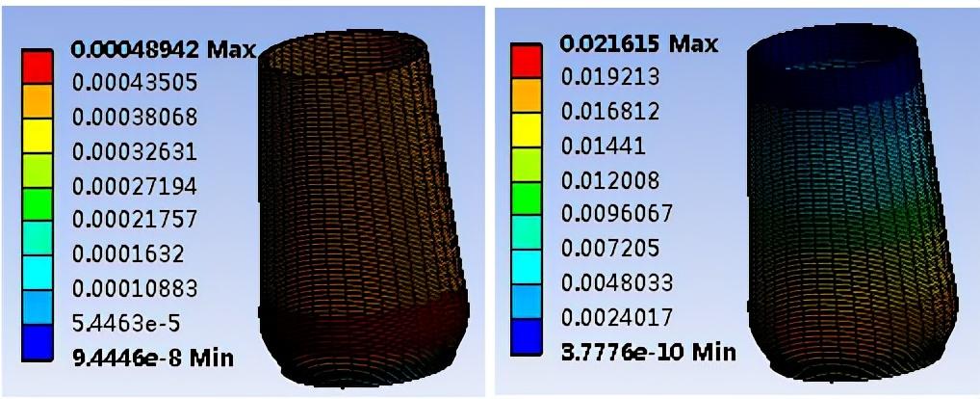980x399 pixels.
Task: Click the legend value 0.00027194
Action: pos(135,185)
